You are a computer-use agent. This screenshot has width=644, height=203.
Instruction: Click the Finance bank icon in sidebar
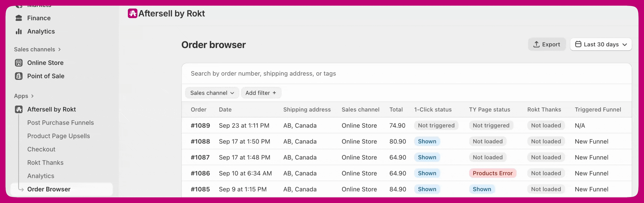point(19,18)
